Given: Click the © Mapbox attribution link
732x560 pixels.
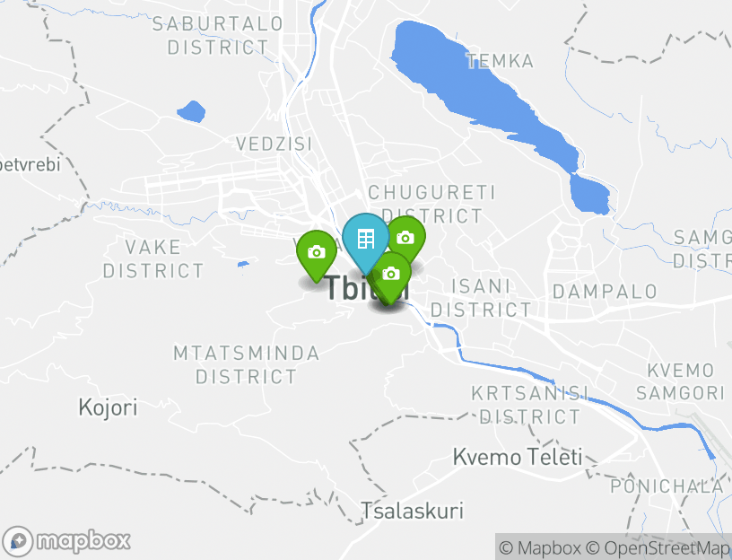Looking at the screenshot, I should pos(540,547).
